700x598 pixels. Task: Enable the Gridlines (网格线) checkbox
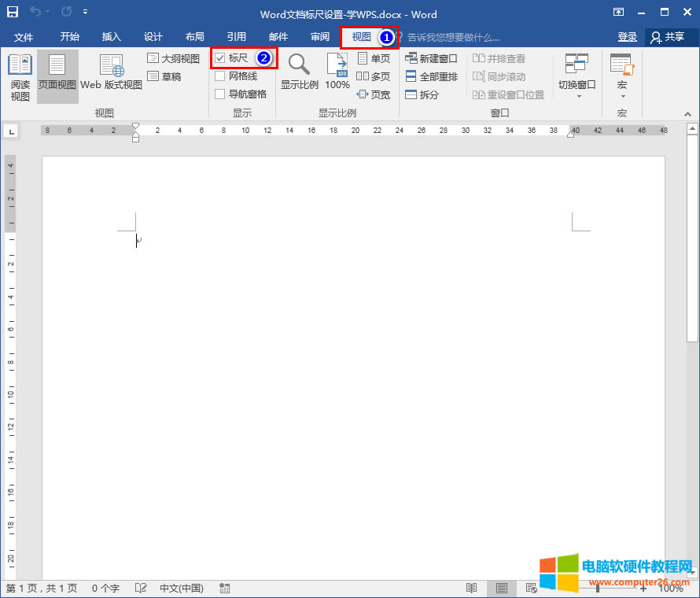pyautogui.click(x=220, y=76)
